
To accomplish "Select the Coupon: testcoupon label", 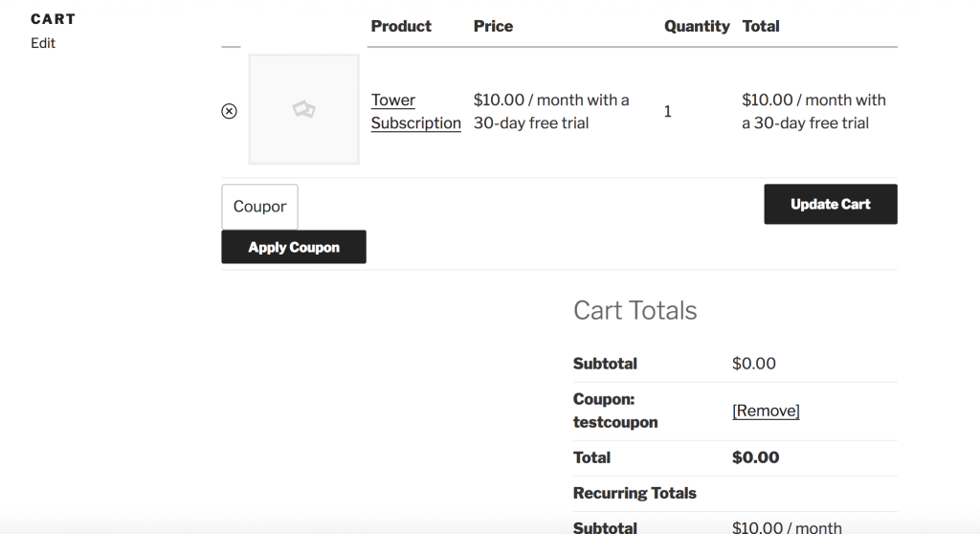I will click(x=615, y=411).
